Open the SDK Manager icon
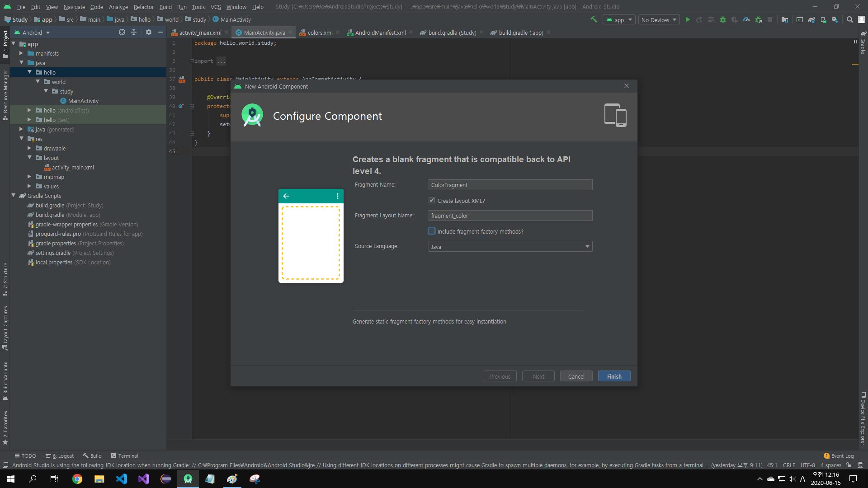The image size is (868, 488). click(835, 19)
